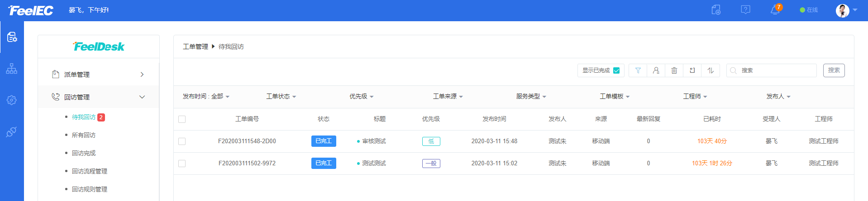Click 已完工 status of 审核测试 row
The height and width of the screenshot is (201, 868).
(324, 141)
